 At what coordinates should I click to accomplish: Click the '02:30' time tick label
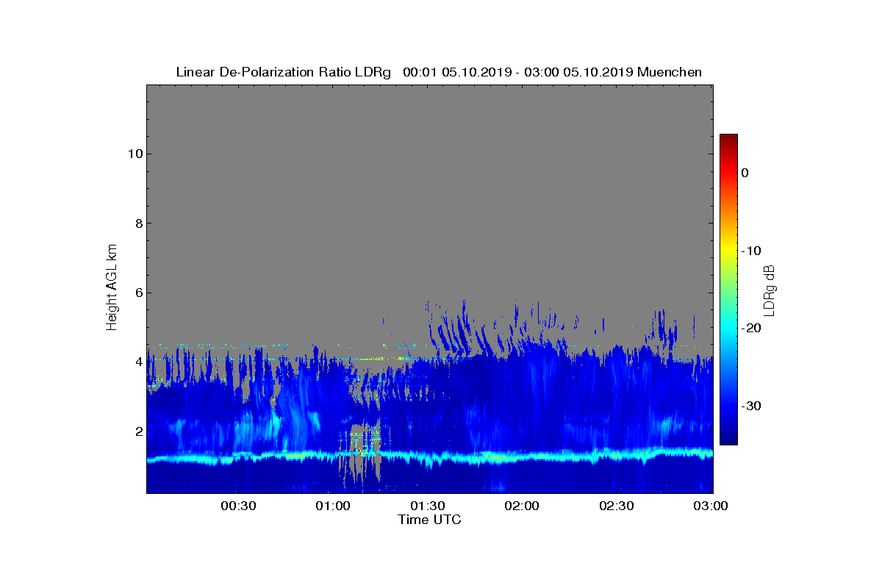(617, 506)
